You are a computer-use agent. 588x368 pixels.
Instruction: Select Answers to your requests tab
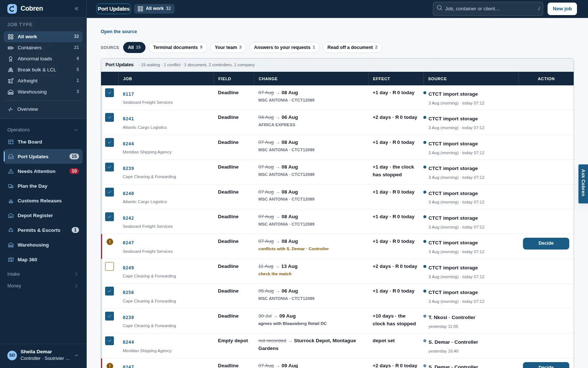click(x=284, y=47)
